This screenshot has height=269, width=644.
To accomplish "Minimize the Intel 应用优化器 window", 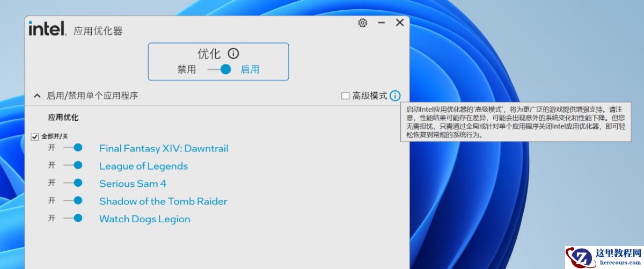I will click(x=382, y=23).
